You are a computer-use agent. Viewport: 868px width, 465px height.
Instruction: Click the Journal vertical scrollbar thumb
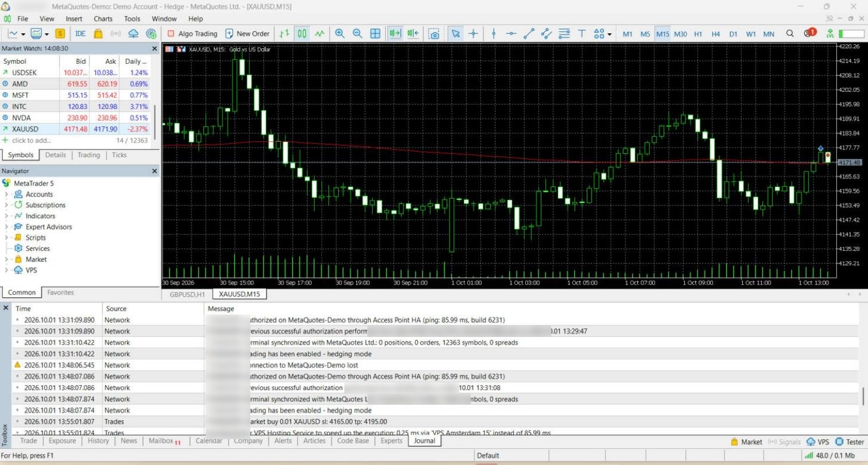[x=863, y=396]
